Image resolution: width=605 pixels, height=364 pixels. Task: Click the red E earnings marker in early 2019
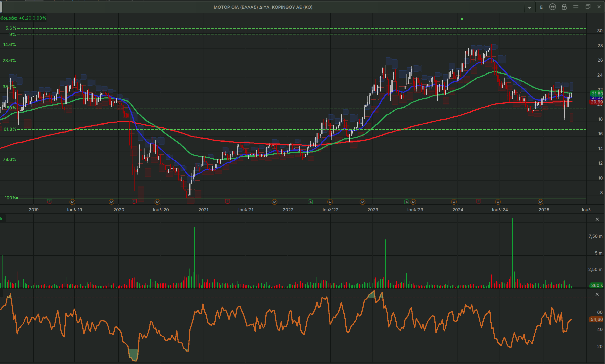(50, 201)
